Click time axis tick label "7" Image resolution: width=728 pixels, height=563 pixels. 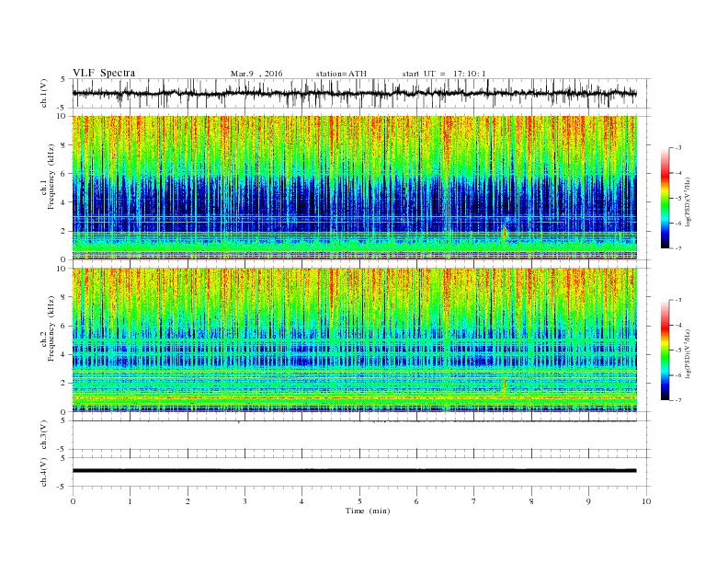(474, 501)
